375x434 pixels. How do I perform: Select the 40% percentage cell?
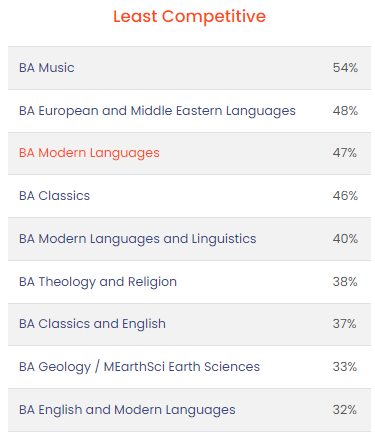345,239
